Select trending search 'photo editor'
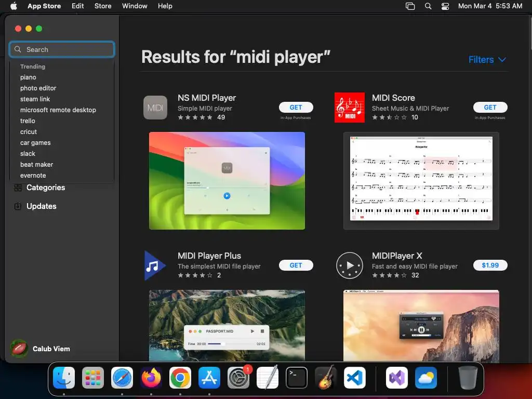The height and width of the screenshot is (399, 532). [x=38, y=88]
